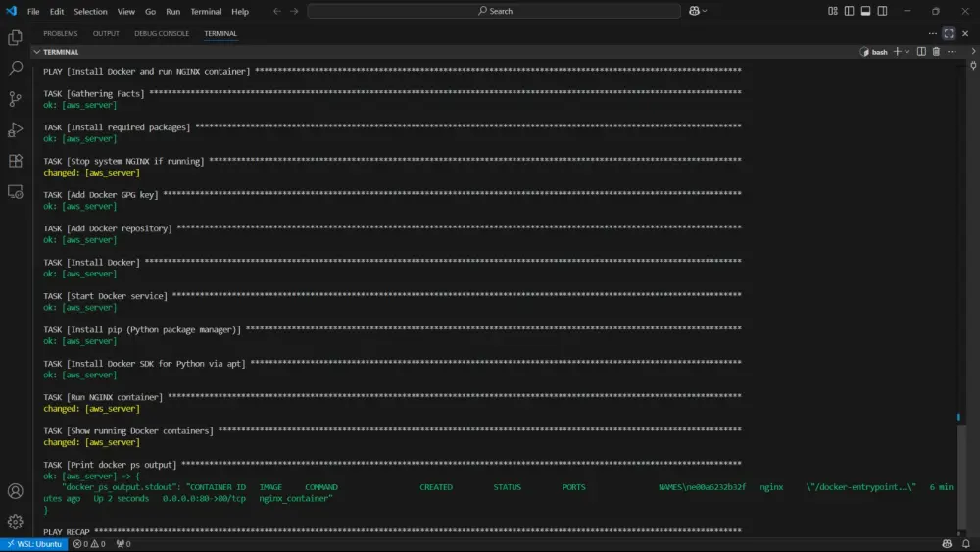Open the Selection menu

[x=90, y=11]
